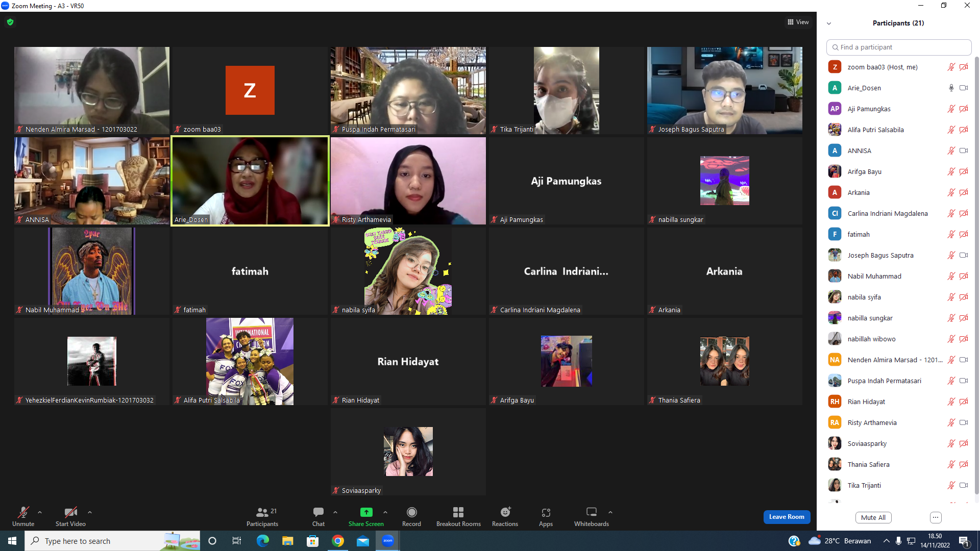The image size is (980, 551).
Task: Click the weather widget 28°C Berawan
Action: point(840,541)
